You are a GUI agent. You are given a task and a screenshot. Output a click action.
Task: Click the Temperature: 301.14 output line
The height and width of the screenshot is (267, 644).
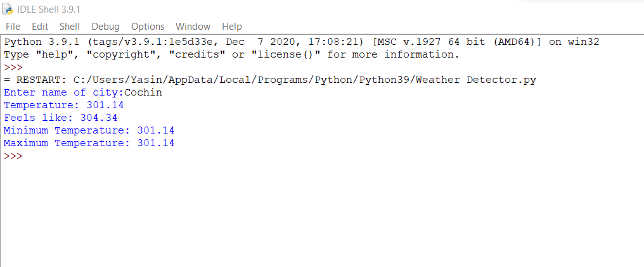63,106
